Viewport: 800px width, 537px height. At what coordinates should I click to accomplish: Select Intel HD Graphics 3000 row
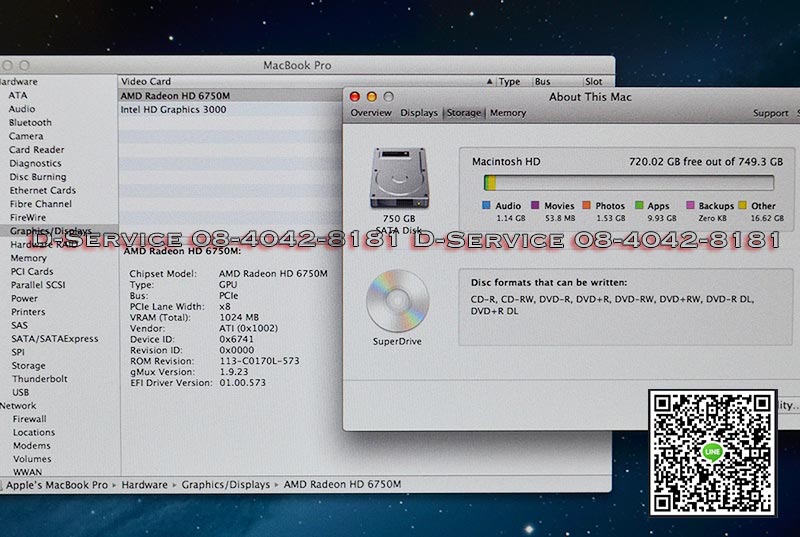tap(231, 109)
